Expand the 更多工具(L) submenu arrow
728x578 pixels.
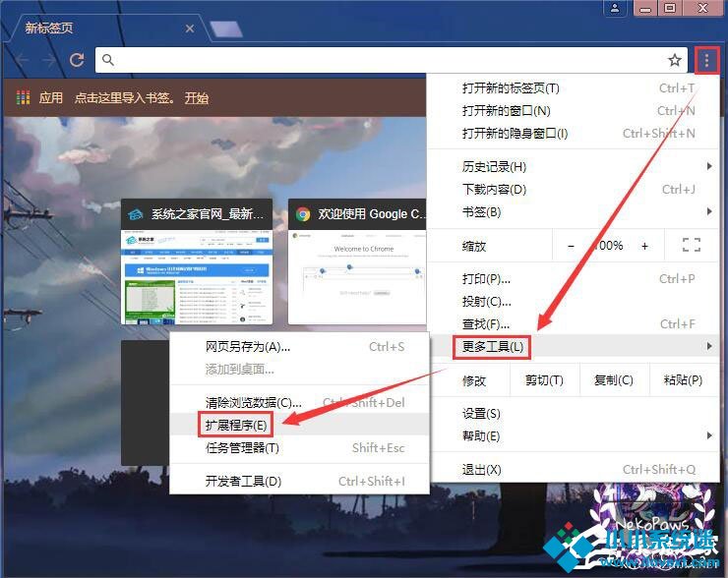coord(709,346)
